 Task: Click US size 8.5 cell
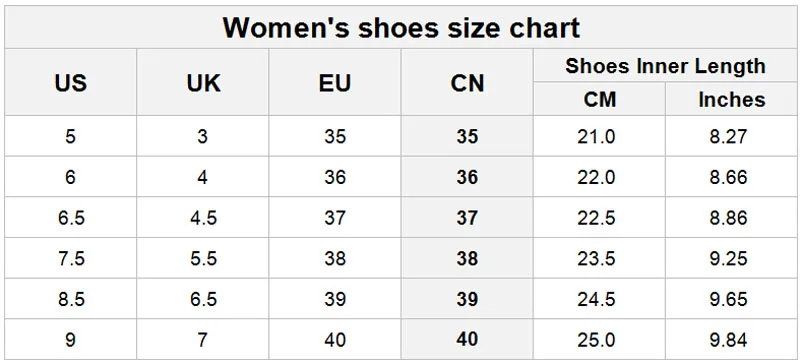pos(71,299)
